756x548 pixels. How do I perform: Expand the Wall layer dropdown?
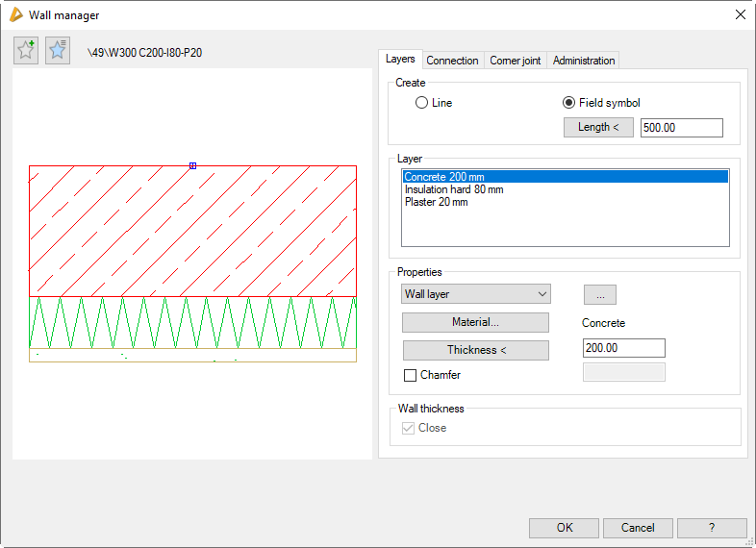[475, 294]
